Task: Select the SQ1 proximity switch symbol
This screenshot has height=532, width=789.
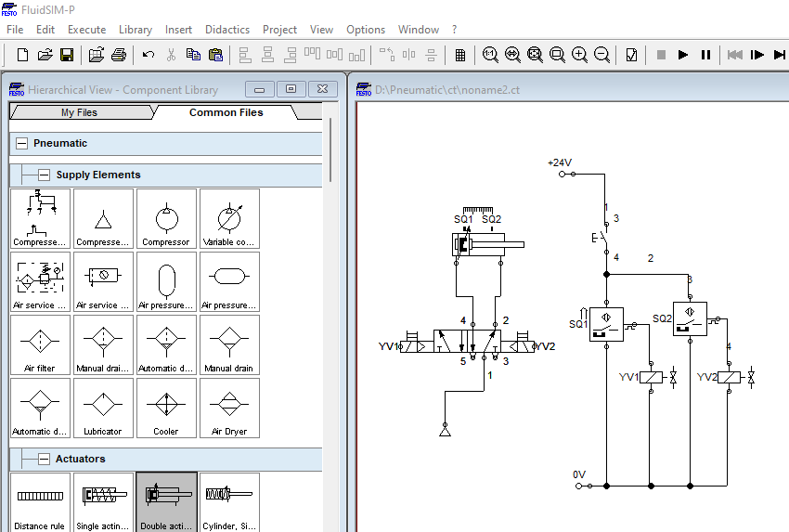Action: click(606, 325)
